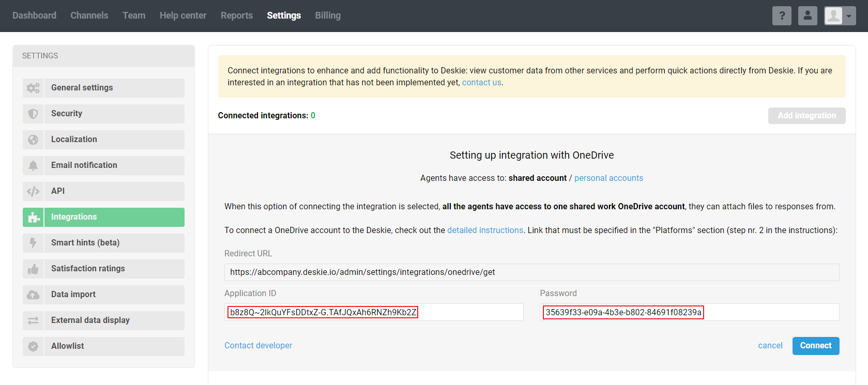Click the 'Connected integrations: 0' text
Screen dimensions: 868x385
266,116
